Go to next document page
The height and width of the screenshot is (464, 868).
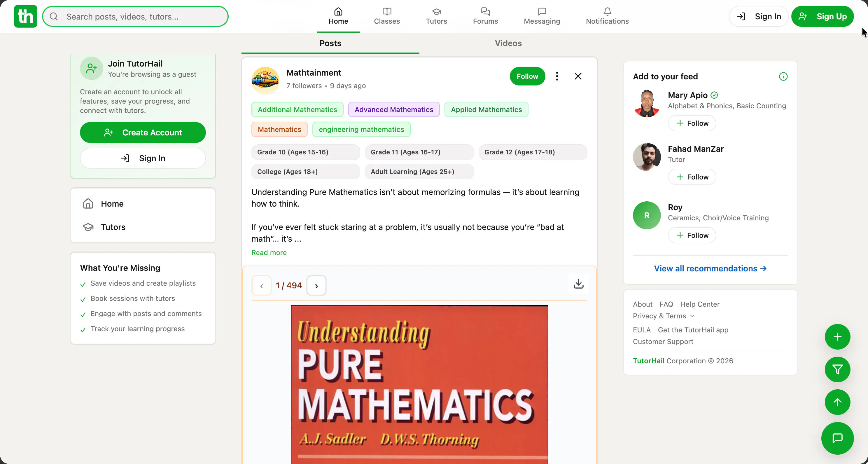coord(316,286)
